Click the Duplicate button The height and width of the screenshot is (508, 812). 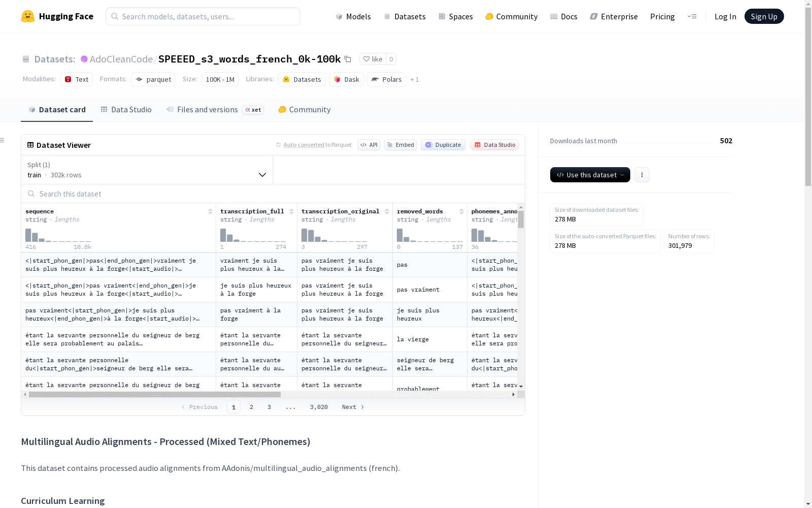coord(443,145)
